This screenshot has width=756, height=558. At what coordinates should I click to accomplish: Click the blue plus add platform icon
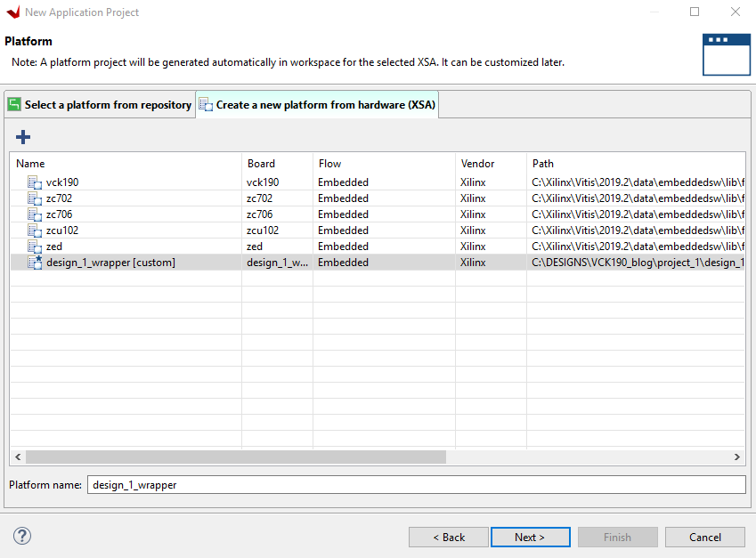pyautogui.click(x=23, y=137)
